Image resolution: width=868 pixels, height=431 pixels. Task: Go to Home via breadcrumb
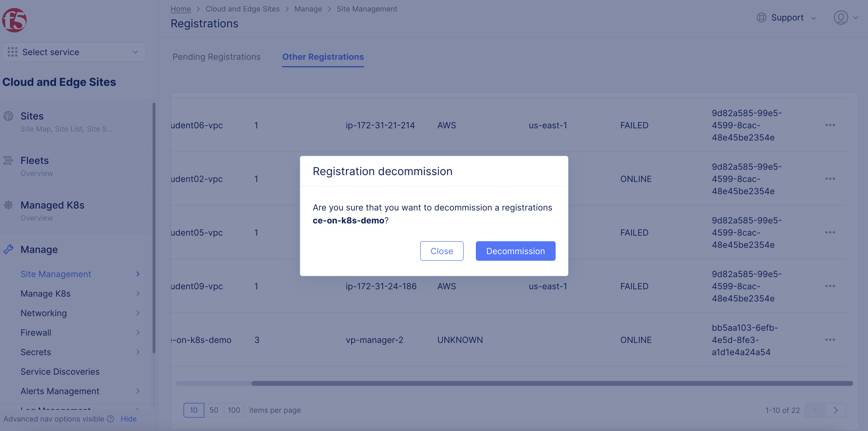(181, 9)
